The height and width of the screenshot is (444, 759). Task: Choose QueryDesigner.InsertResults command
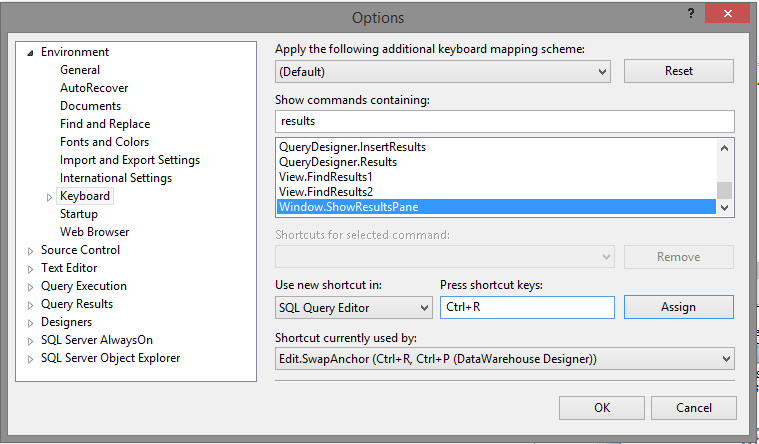coord(352,147)
